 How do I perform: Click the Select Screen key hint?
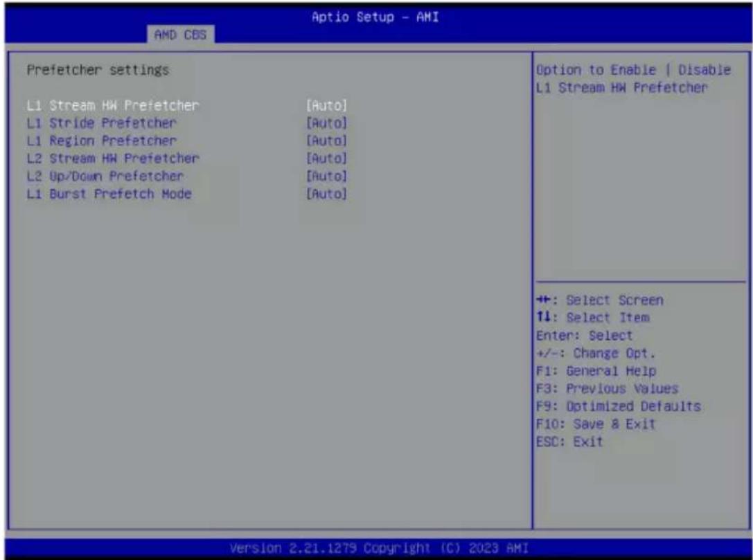[x=600, y=300]
